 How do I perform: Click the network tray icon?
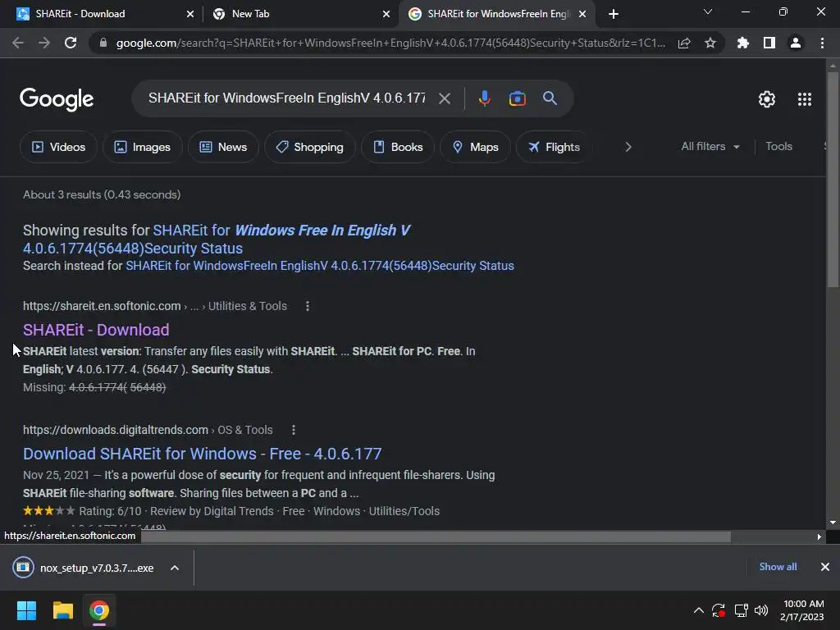click(x=741, y=610)
